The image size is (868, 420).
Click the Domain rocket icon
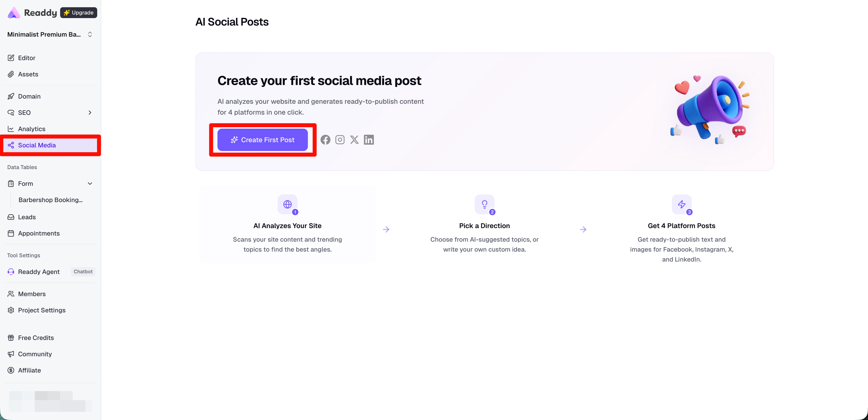(x=11, y=96)
